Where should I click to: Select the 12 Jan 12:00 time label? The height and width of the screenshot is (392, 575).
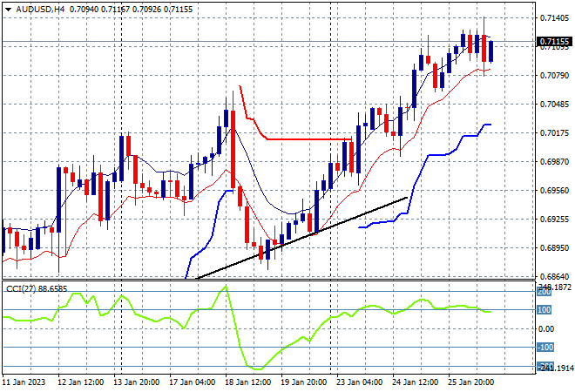coord(81,382)
